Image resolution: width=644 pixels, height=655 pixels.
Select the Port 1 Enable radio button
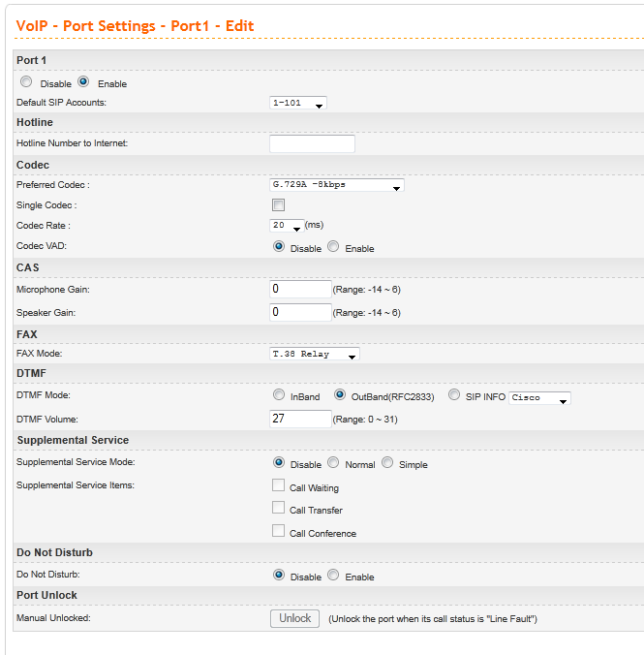coord(83,83)
